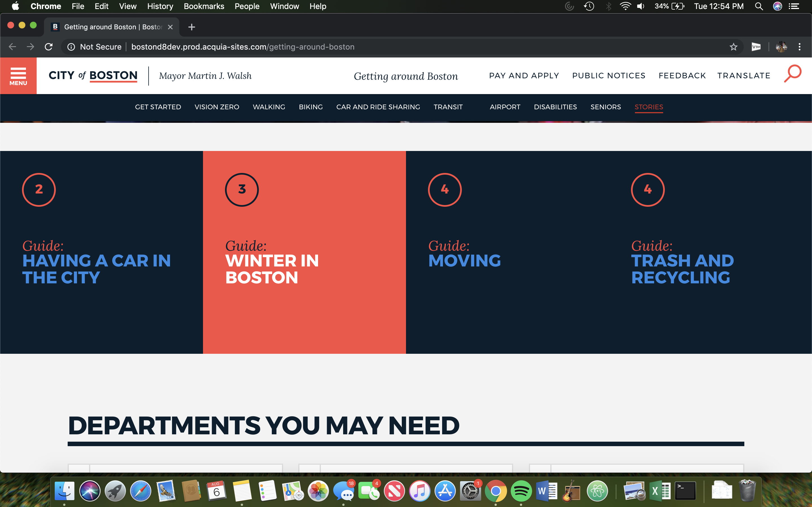This screenshot has height=507, width=812.
Task: Open Chrome's three-dot menu
Action: click(800, 47)
